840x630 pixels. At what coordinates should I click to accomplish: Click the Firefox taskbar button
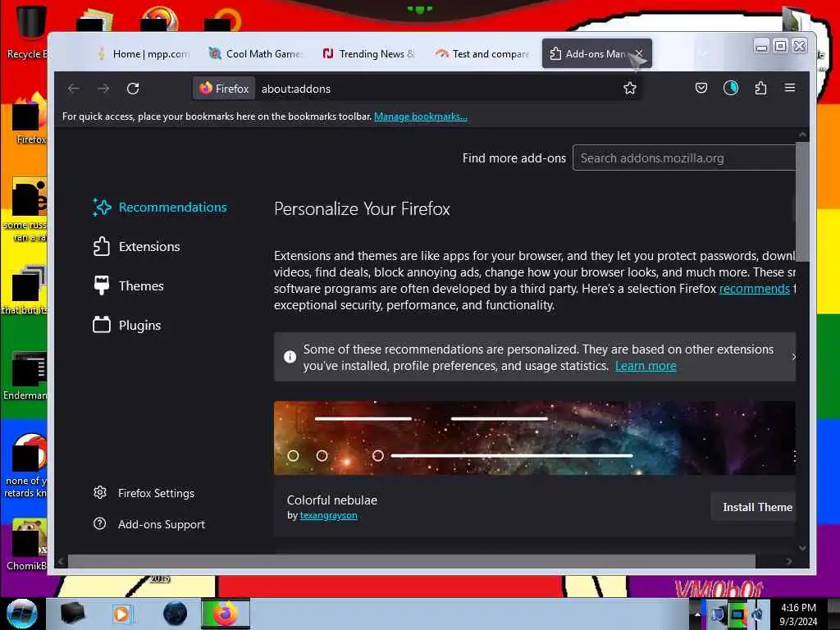click(226, 614)
